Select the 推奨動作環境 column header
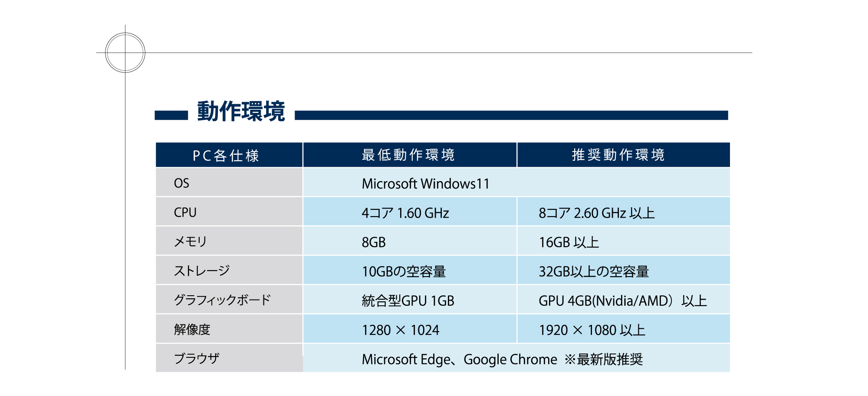Image resolution: width=868 pixels, height=396 pixels. click(618, 155)
